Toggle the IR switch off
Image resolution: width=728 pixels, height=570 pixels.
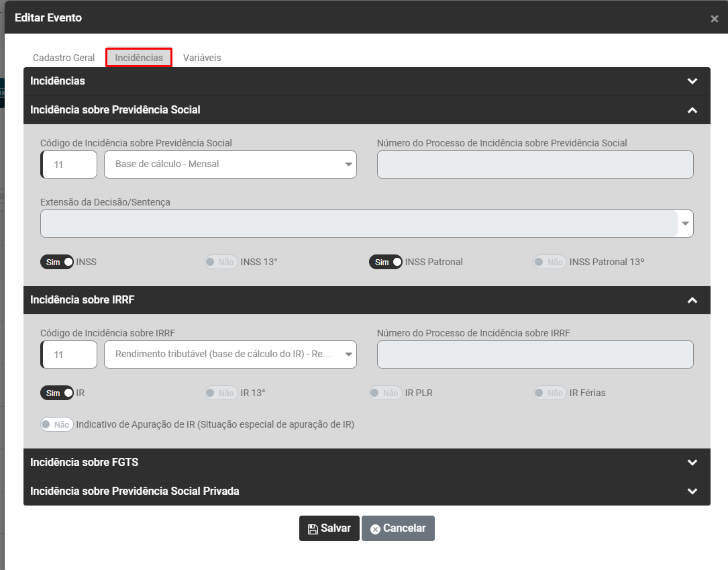(x=56, y=393)
